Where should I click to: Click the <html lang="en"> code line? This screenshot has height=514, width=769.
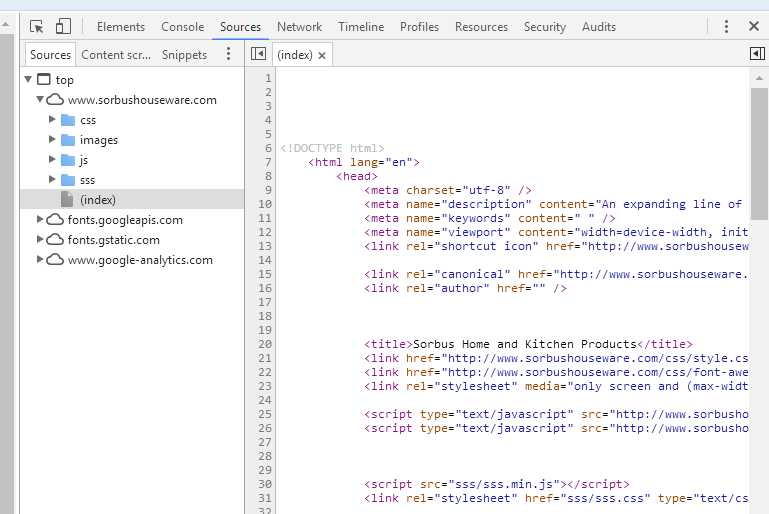click(x=363, y=162)
